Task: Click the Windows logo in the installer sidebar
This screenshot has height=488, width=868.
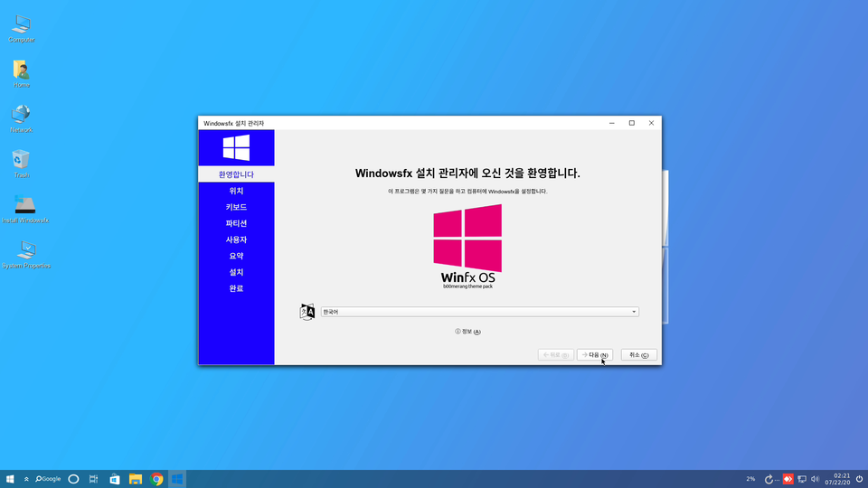Action: [x=236, y=147]
